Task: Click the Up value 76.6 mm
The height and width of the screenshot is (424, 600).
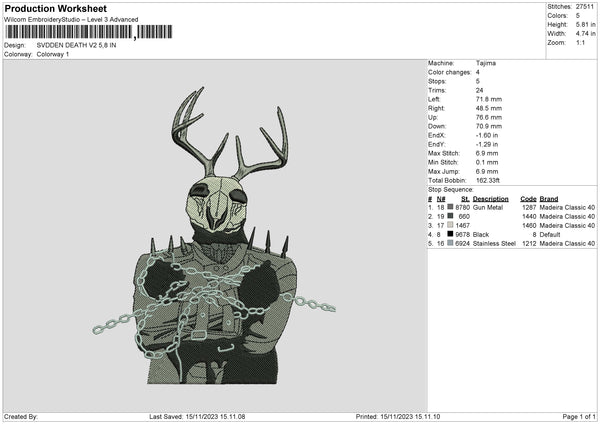Action: (489, 117)
